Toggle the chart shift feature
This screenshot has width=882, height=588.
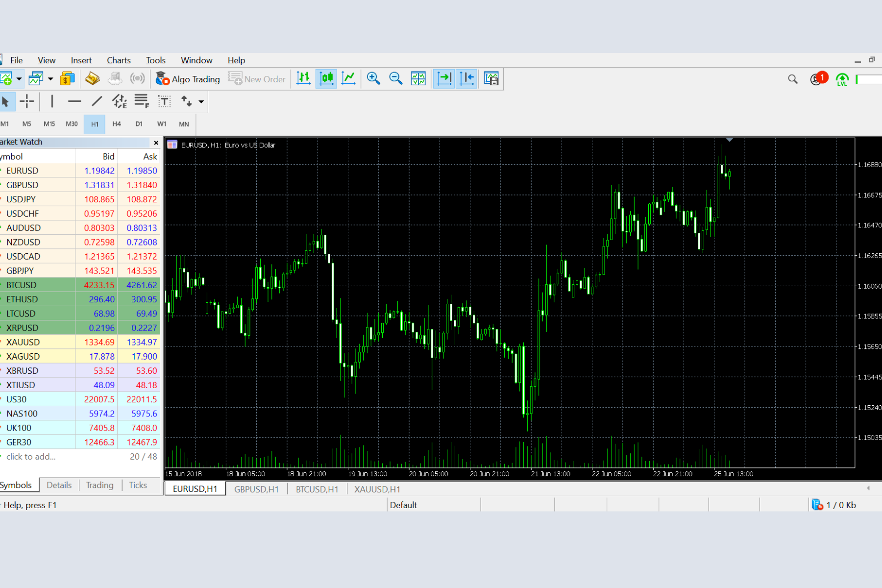coord(466,78)
